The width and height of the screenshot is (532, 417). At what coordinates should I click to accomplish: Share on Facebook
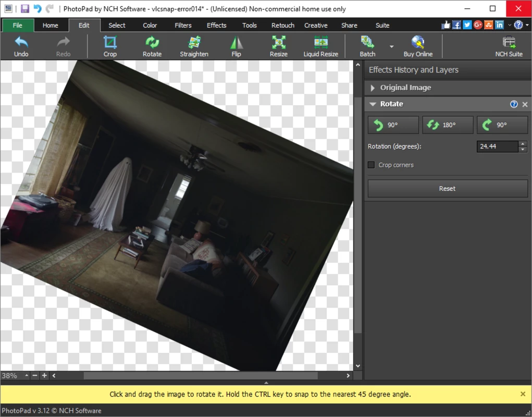[456, 25]
